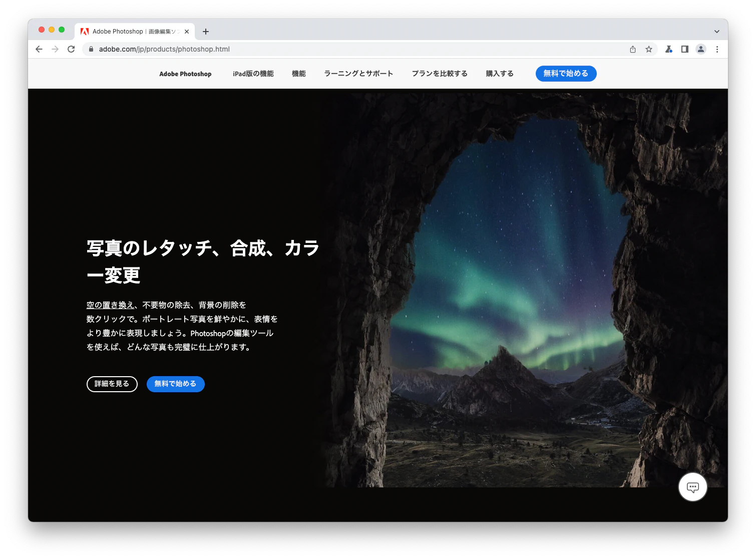The height and width of the screenshot is (559, 756).
Task: Toggle the browser side panel icon
Action: coord(685,49)
